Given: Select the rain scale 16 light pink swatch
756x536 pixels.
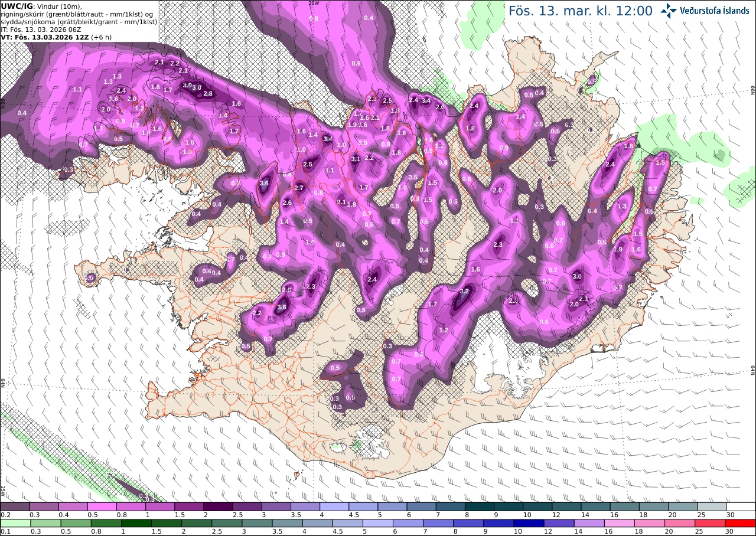Looking at the screenshot, I should 620,523.
